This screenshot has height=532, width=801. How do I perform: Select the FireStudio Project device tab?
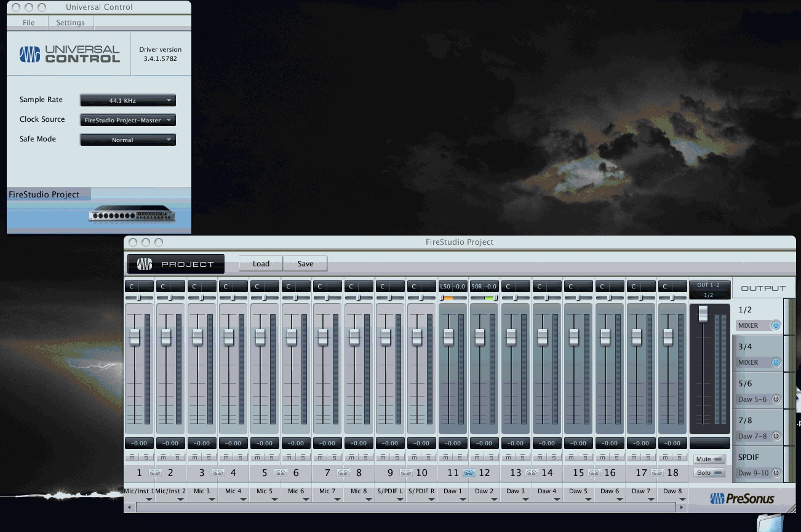(49, 194)
